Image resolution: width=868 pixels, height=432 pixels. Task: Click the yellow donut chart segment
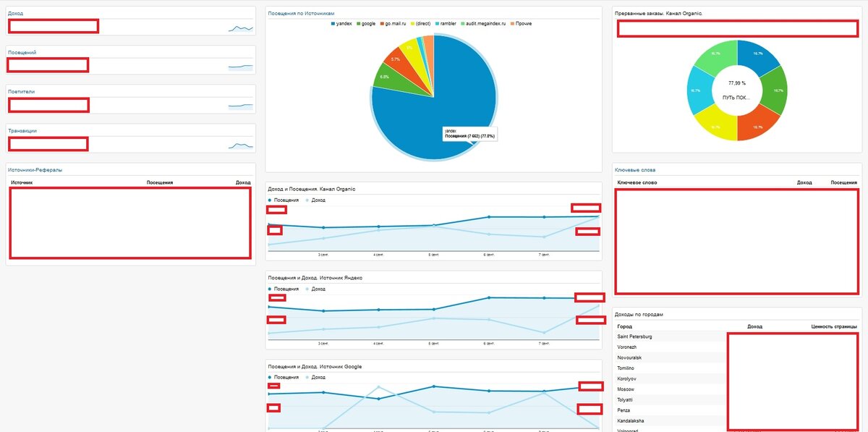718,122
